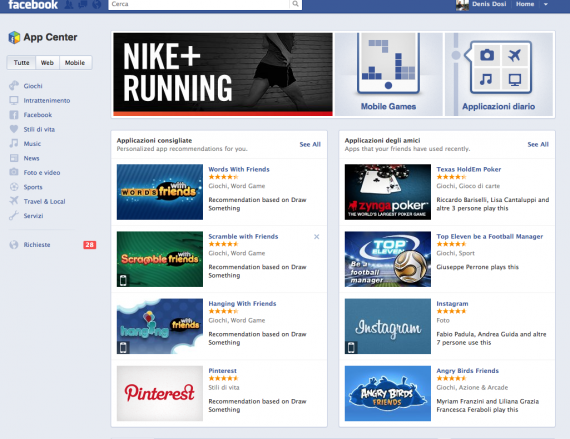Click 'Giuseppe Perrone plays this' text
The width and height of the screenshot is (570, 439).
click(477, 267)
